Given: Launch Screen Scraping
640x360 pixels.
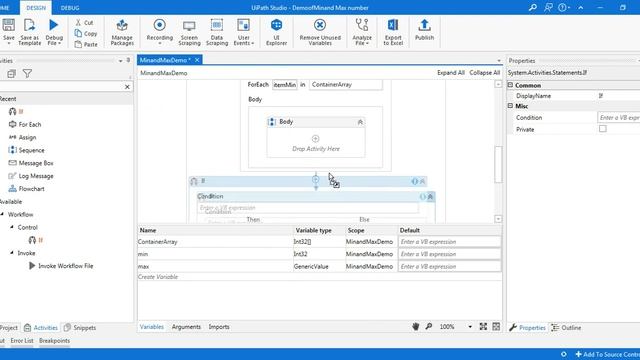Looking at the screenshot, I should pos(189,32).
